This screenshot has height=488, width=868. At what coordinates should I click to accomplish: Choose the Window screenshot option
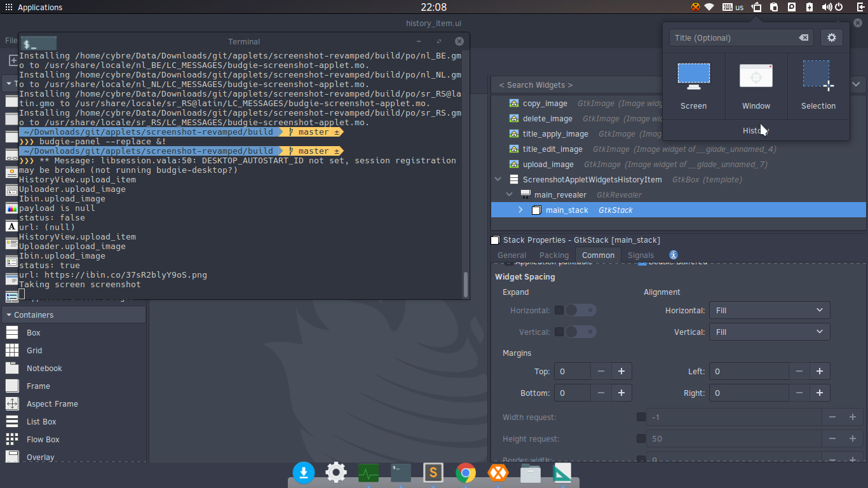point(756,86)
